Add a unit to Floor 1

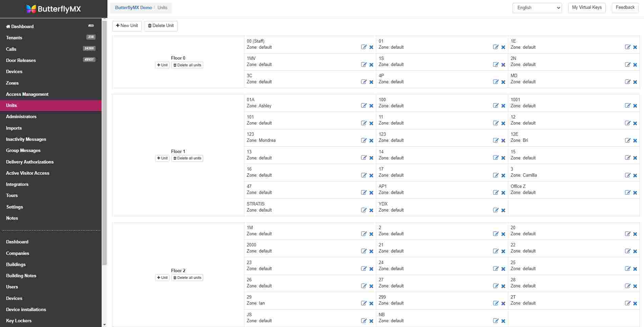pyautogui.click(x=162, y=158)
